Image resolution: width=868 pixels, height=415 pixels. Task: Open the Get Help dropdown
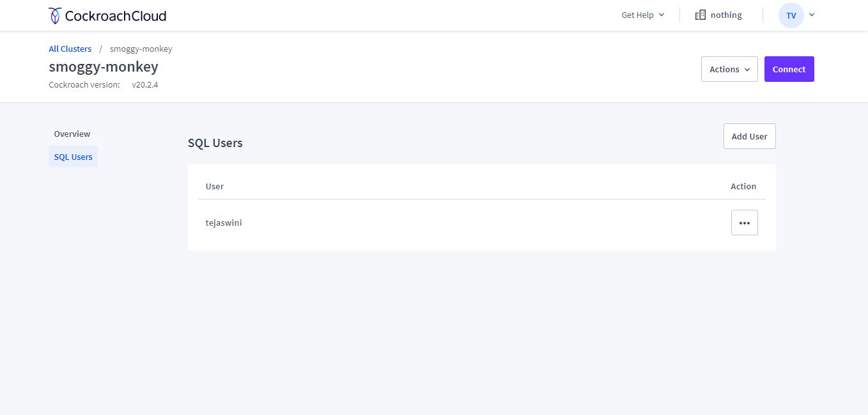click(x=643, y=15)
